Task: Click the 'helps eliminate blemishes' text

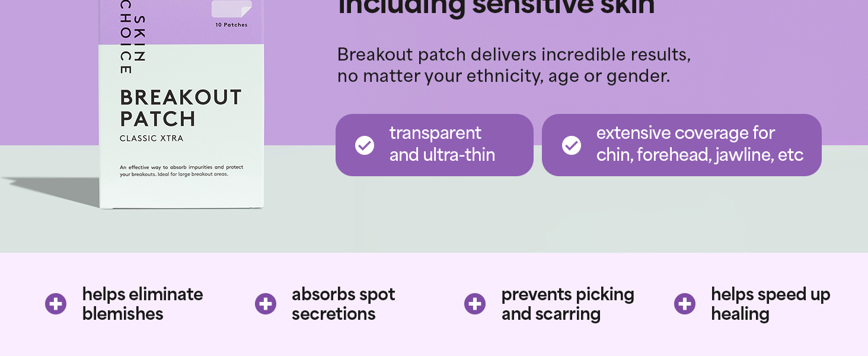Action: coord(142,304)
